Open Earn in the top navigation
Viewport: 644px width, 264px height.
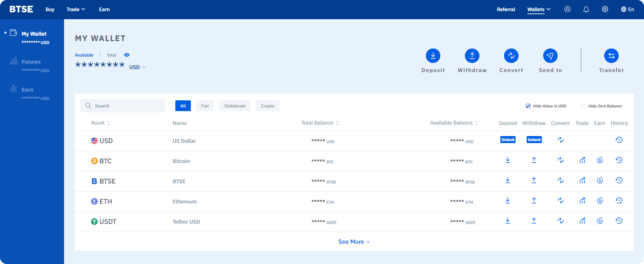pos(104,9)
